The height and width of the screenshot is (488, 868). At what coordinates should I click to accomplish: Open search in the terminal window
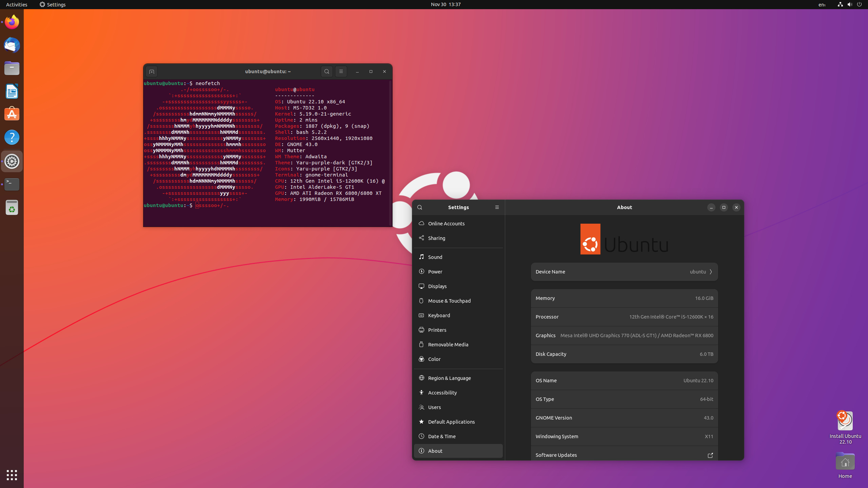click(327, 72)
